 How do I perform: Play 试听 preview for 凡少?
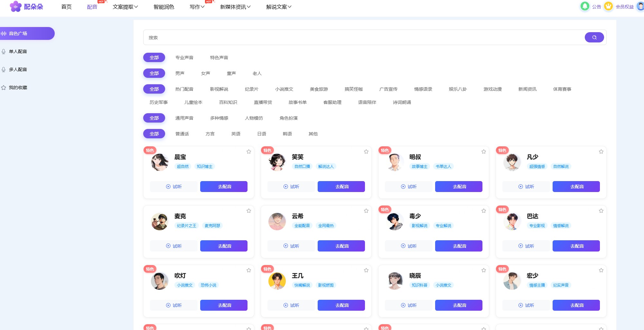click(x=526, y=187)
